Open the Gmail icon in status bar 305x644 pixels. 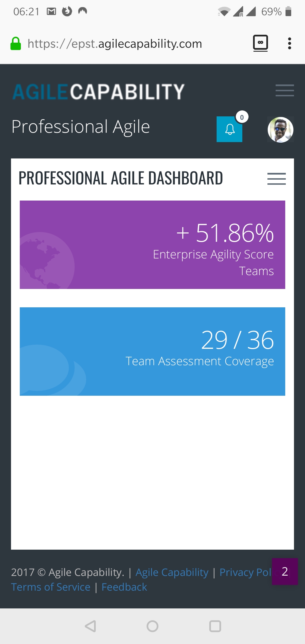pyautogui.click(x=51, y=11)
